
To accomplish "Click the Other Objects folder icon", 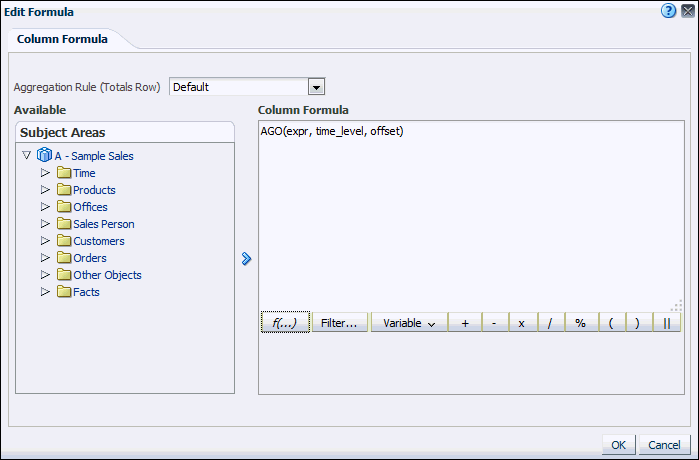I will [64, 275].
